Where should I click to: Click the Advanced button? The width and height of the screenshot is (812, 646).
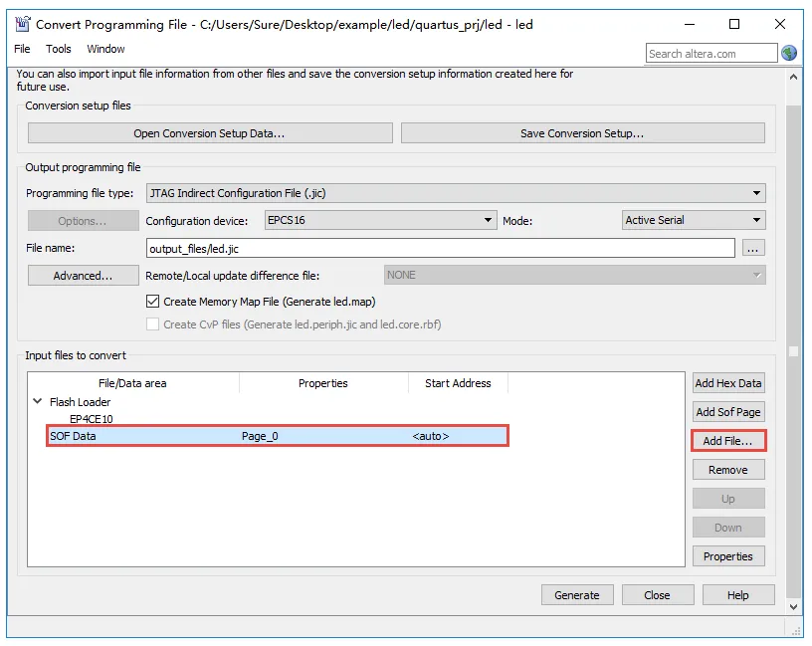[x=83, y=275]
